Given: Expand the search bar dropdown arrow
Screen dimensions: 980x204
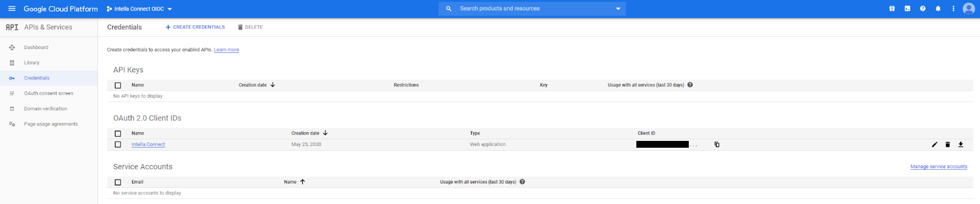Looking at the screenshot, I should pyautogui.click(x=618, y=9).
